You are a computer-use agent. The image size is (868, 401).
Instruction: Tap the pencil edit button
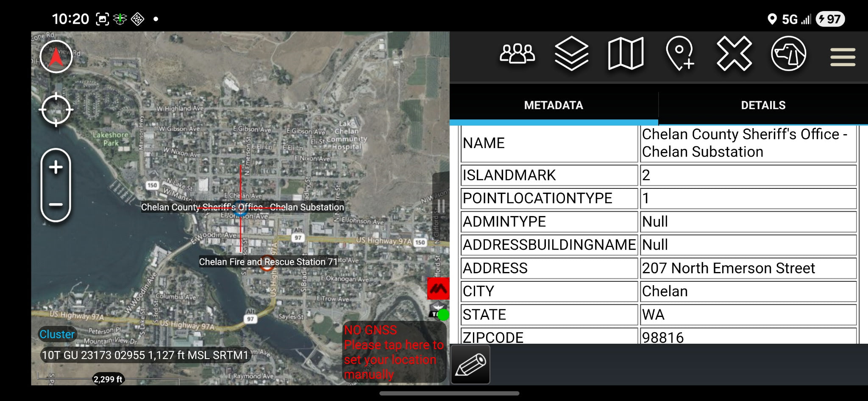470,365
